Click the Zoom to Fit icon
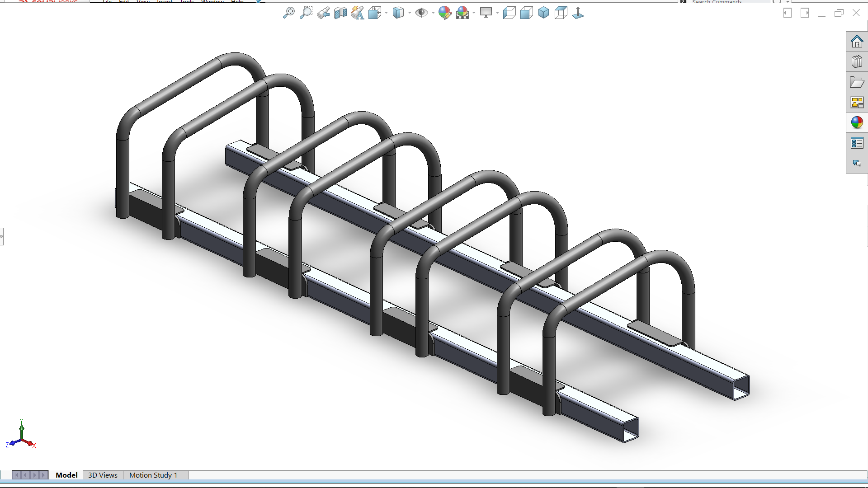Viewport: 868px width, 488px height. click(288, 13)
